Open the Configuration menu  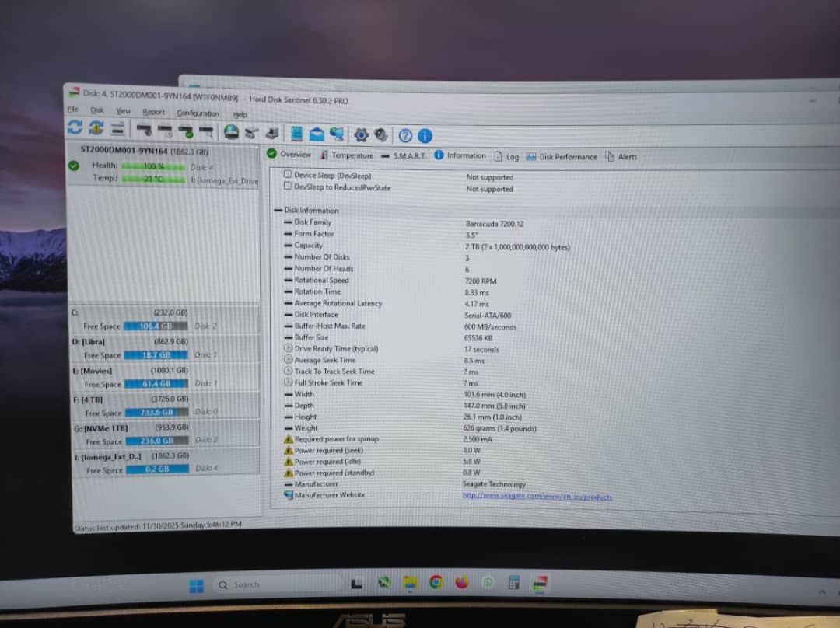pos(198,113)
